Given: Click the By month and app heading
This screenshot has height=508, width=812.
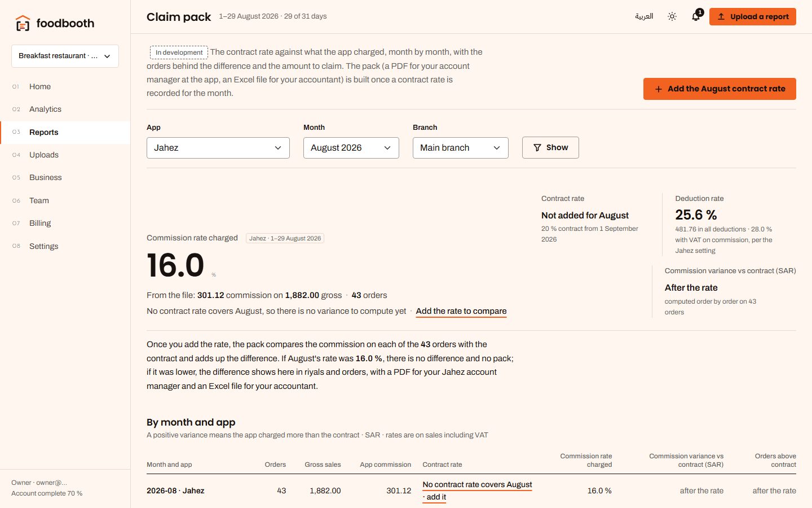Looking at the screenshot, I should 191,422.
